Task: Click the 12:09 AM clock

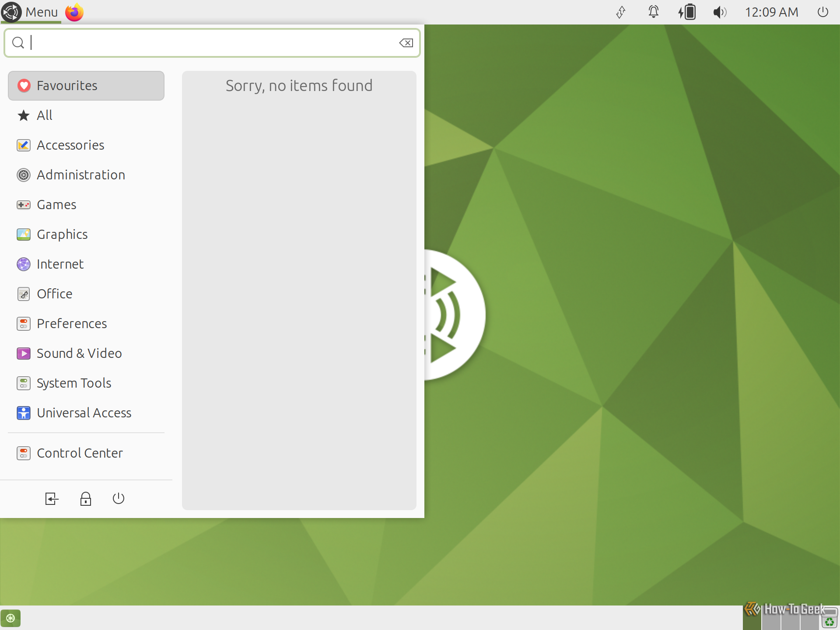Action: pos(772,12)
